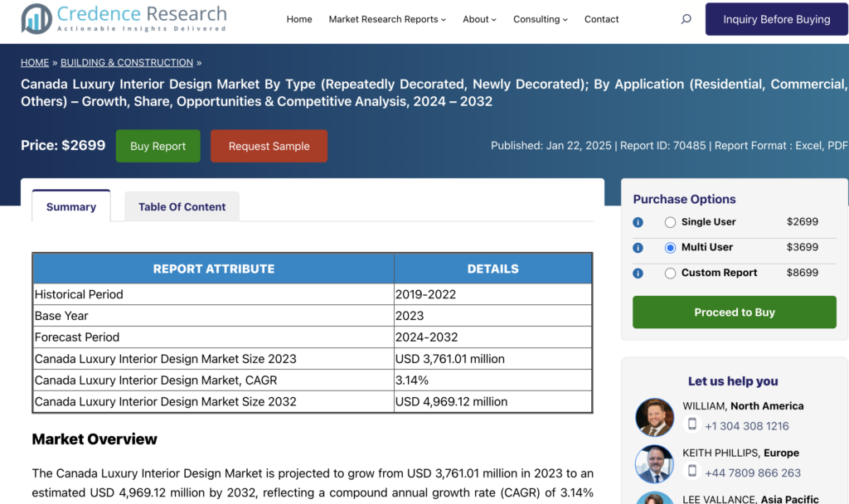Click the Market Overview heading
This screenshot has width=849, height=504.
(x=95, y=439)
